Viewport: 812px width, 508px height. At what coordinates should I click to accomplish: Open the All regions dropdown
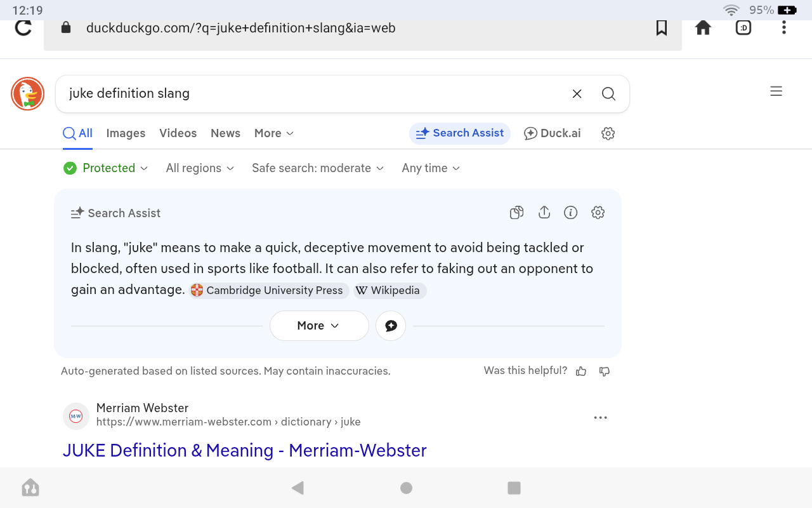pos(200,168)
